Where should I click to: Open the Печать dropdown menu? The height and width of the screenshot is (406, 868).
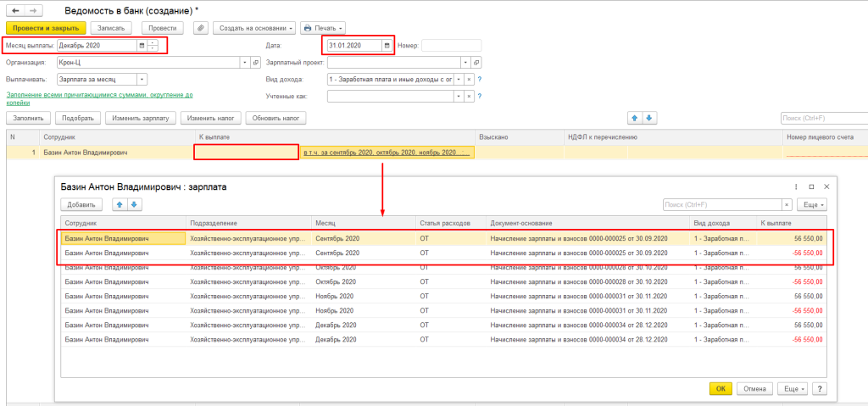click(x=323, y=28)
